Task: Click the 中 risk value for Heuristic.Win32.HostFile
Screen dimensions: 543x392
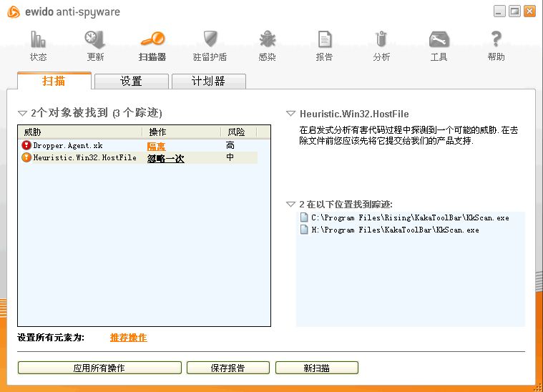Action: tap(230, 157)
